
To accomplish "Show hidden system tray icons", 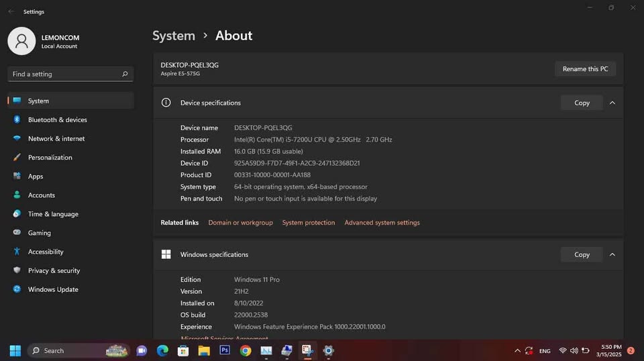I will (517, 351).
